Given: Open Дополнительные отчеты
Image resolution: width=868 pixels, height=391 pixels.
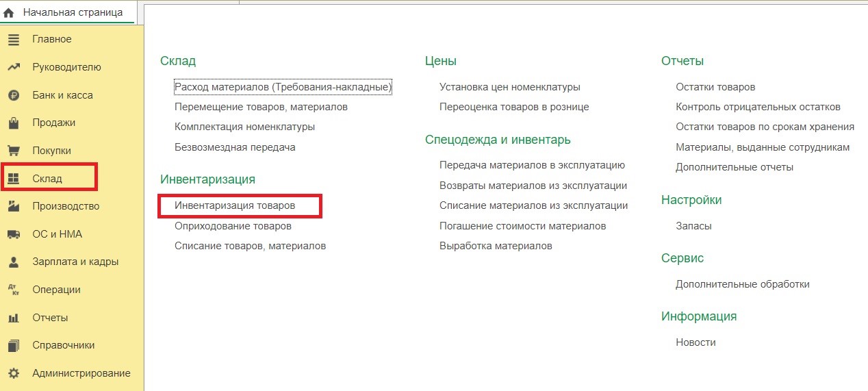Looking at the screenshot, I should point(735,167).
